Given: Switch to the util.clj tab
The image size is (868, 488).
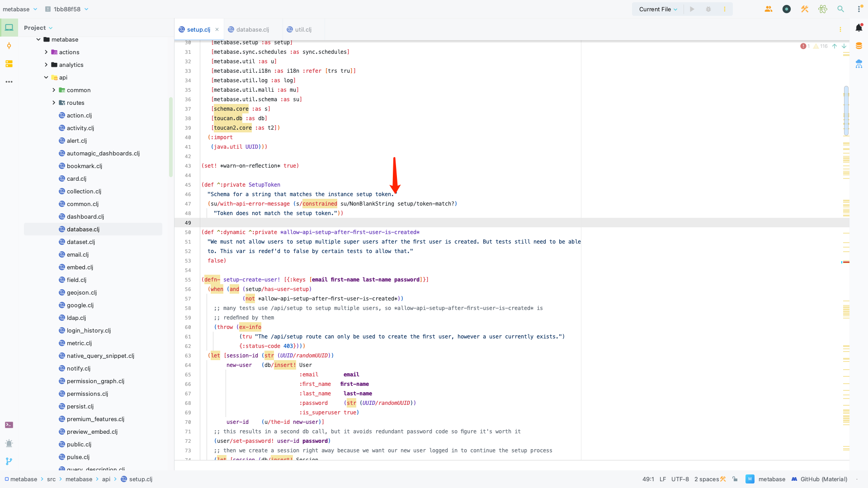Looking at the screenshot, I should pyautogui.click(x=303, y=29).
